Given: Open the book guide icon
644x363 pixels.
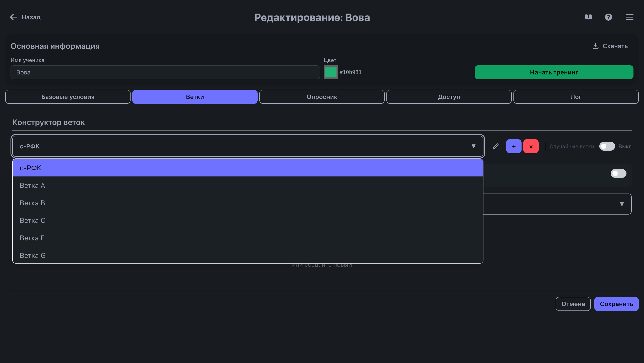Looking at the screenshot, I should coord(588,17).
